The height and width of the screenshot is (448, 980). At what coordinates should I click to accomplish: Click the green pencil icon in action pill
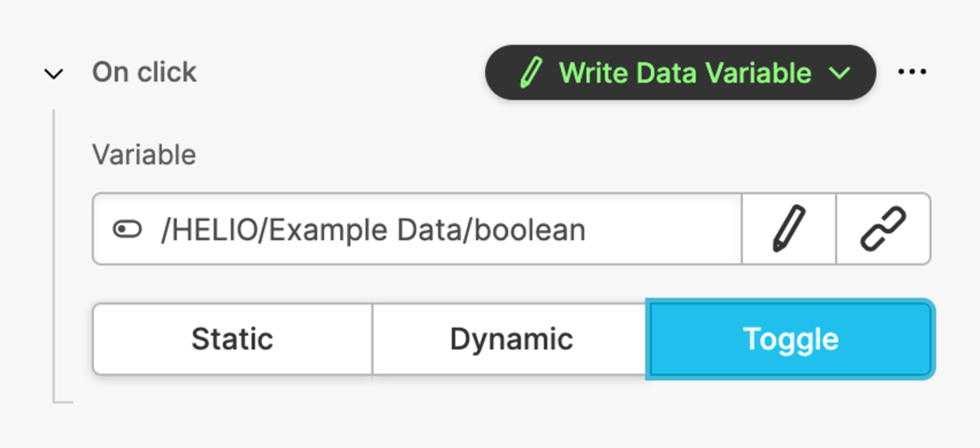(x=530, y=73)
